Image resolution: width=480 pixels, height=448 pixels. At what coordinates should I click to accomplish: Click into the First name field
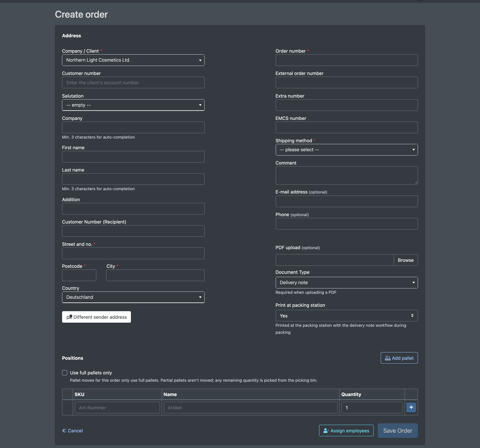pos(133,157)
